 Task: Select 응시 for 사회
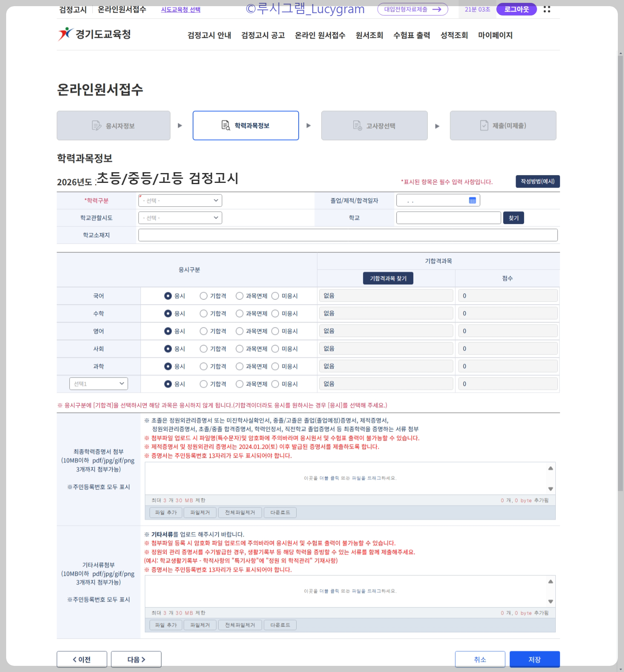(168, 349)
